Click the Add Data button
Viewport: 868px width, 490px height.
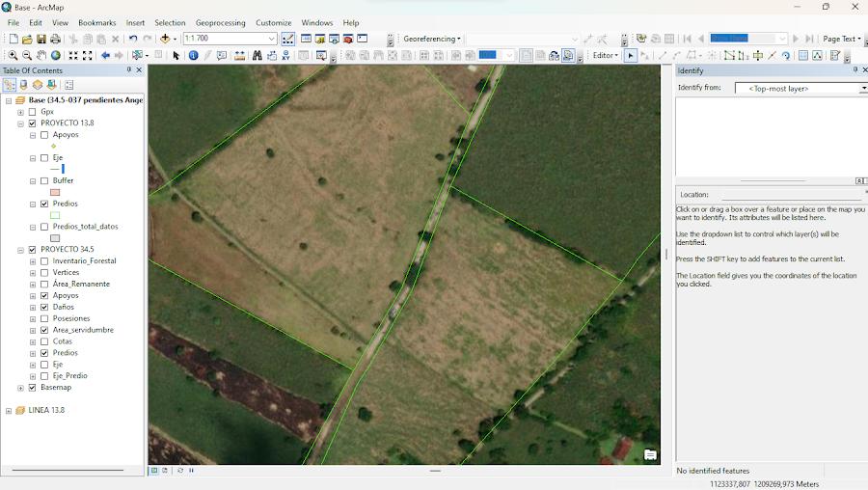point(165,39)
